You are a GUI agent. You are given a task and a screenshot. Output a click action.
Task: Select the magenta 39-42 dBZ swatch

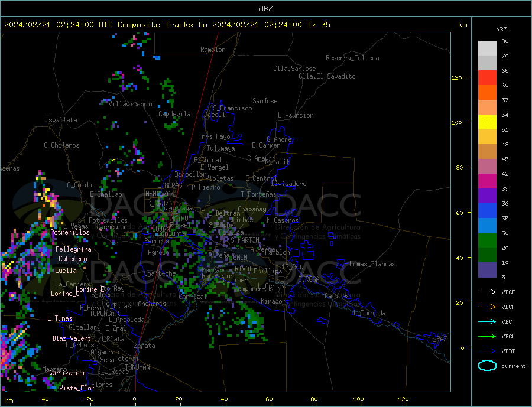point(487,181)
